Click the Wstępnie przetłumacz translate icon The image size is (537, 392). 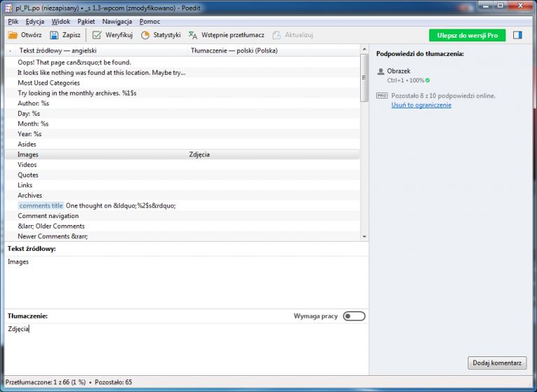(193, 35)
